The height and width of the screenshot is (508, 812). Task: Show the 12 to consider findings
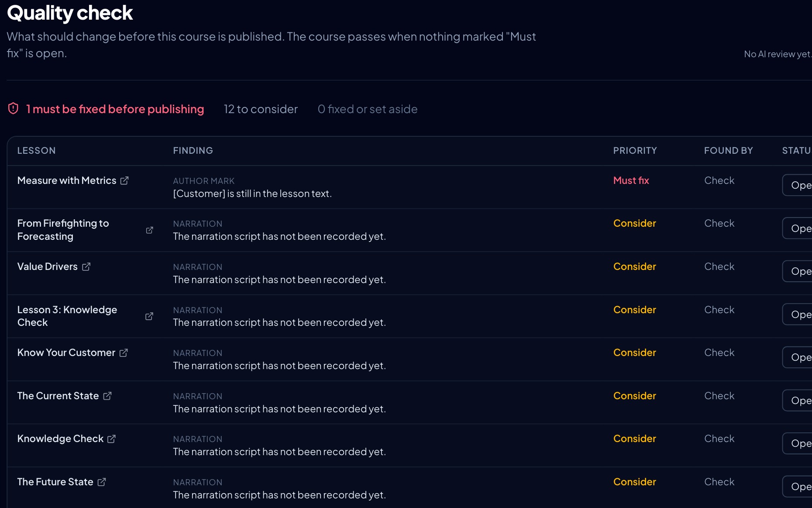261,109
